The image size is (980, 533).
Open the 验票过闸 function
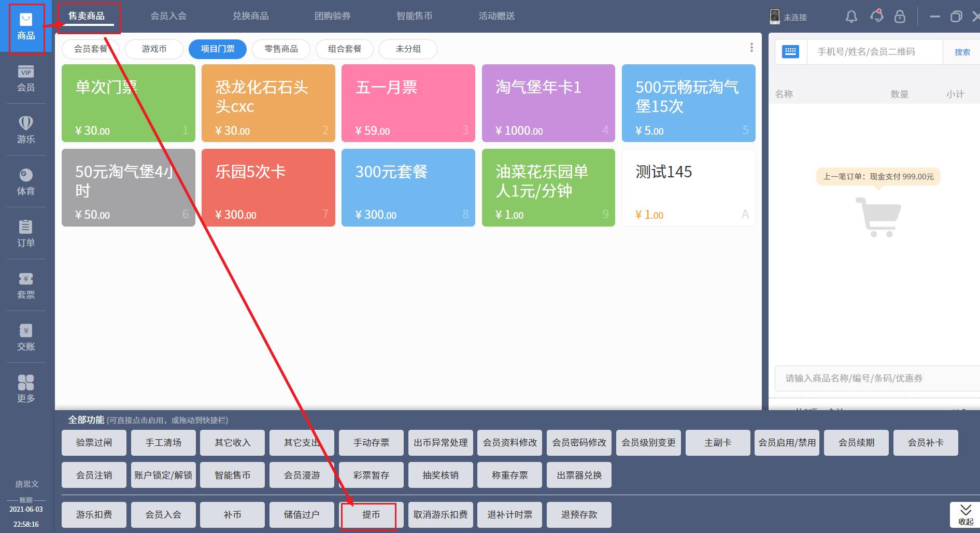94,443
